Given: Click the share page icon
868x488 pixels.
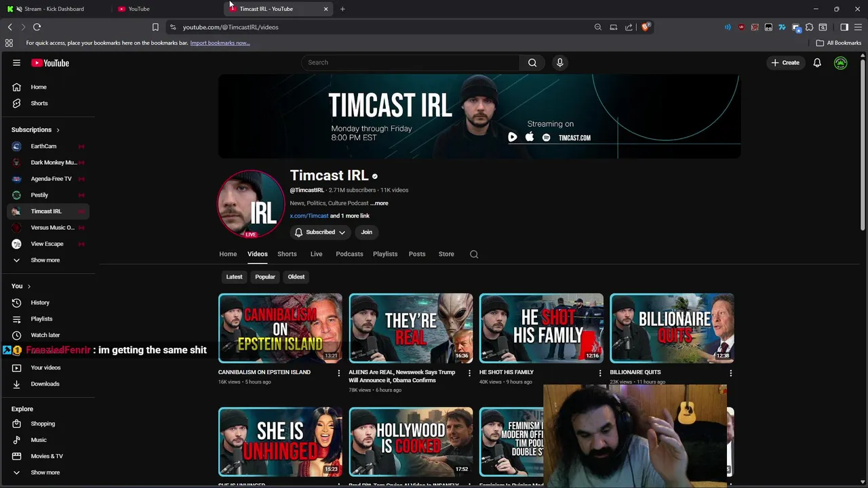Looking at the screenshot, I should (629, 27).
